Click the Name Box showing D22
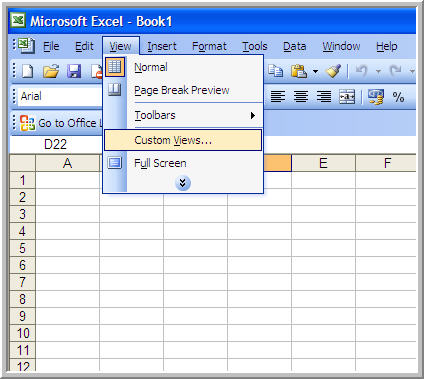 55,144
